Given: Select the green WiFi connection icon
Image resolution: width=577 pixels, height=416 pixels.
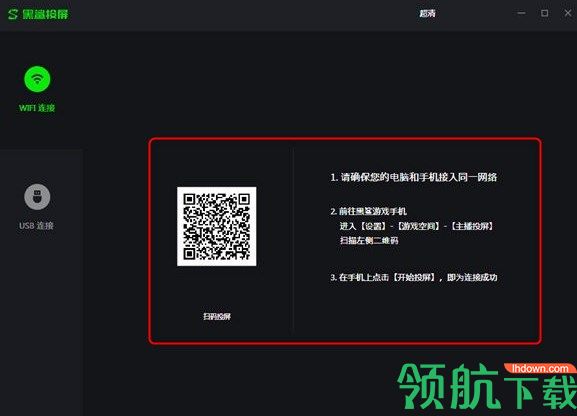Looking at the screenshot, I should pos(37,79).
